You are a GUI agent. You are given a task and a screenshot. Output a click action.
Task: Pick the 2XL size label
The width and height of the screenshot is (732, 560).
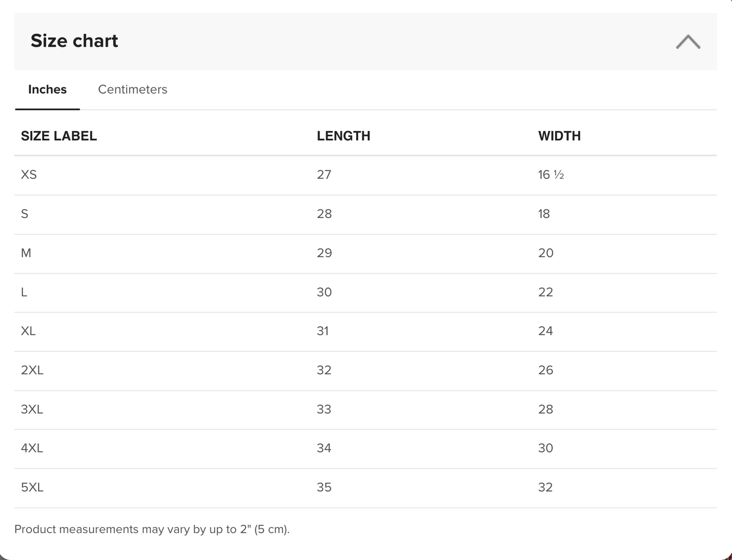coord(32,370)
